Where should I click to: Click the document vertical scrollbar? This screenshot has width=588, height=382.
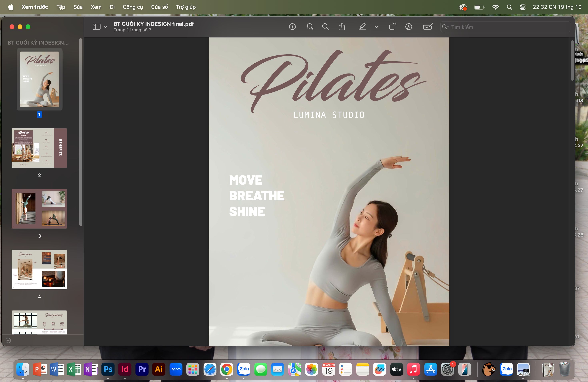[572, 61]
